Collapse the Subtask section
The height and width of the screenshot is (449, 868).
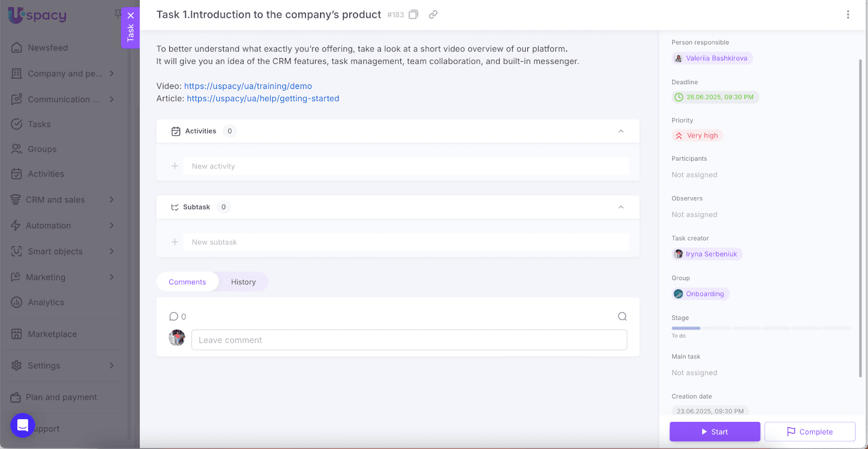[x=621, y=207]
